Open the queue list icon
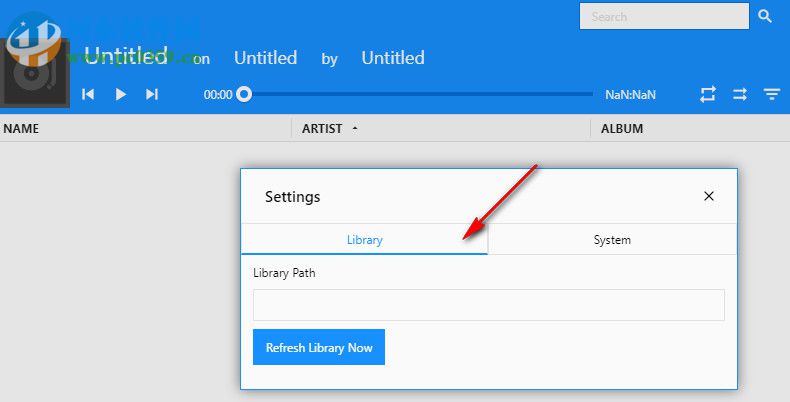 click(772, 94)
